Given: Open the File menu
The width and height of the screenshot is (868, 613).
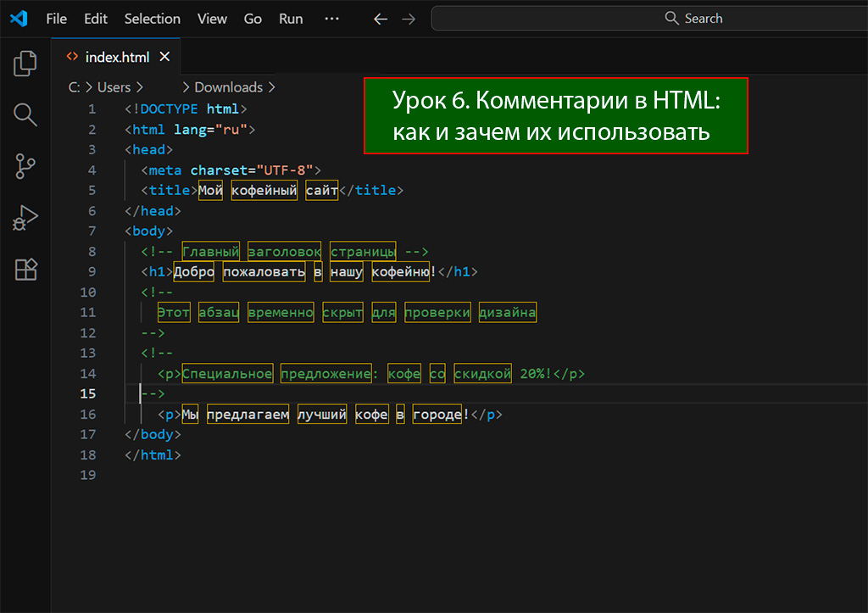Looking at the screenshot, I should pos(56,19).
